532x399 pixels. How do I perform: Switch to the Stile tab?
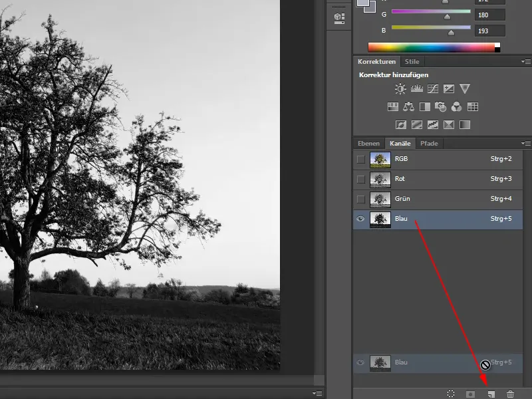point(412,61)
